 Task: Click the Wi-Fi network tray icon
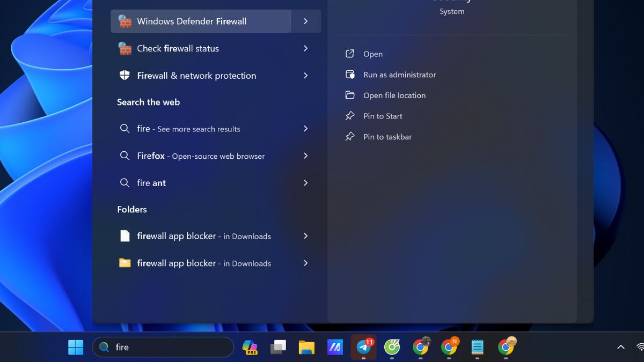(x=640, y=347)
